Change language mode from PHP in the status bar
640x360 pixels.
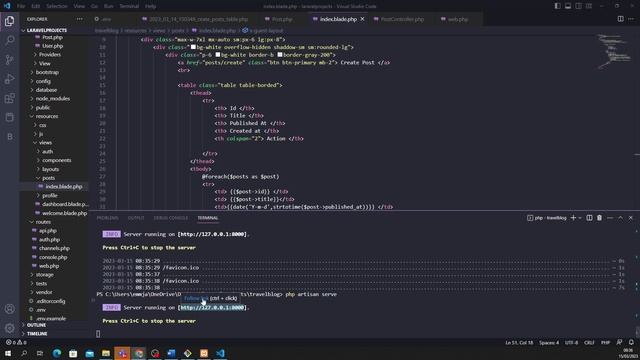point(605,342)
